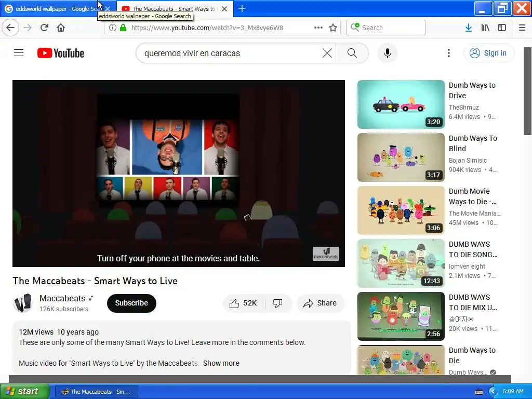Go back to the previous page
Viewport: 532px width, 399px height.
pyautogui.click(x=10, y=28)
